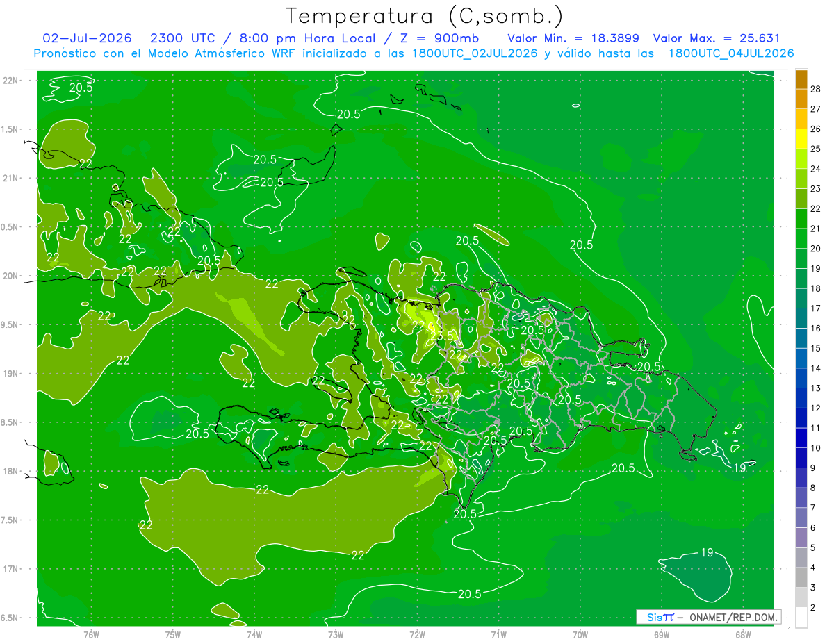The height and width of the screenshot is (644, 834).
Task: Click the valid-until time '1800UTC_04JUL2026'
Action: (x=731, y=53)
